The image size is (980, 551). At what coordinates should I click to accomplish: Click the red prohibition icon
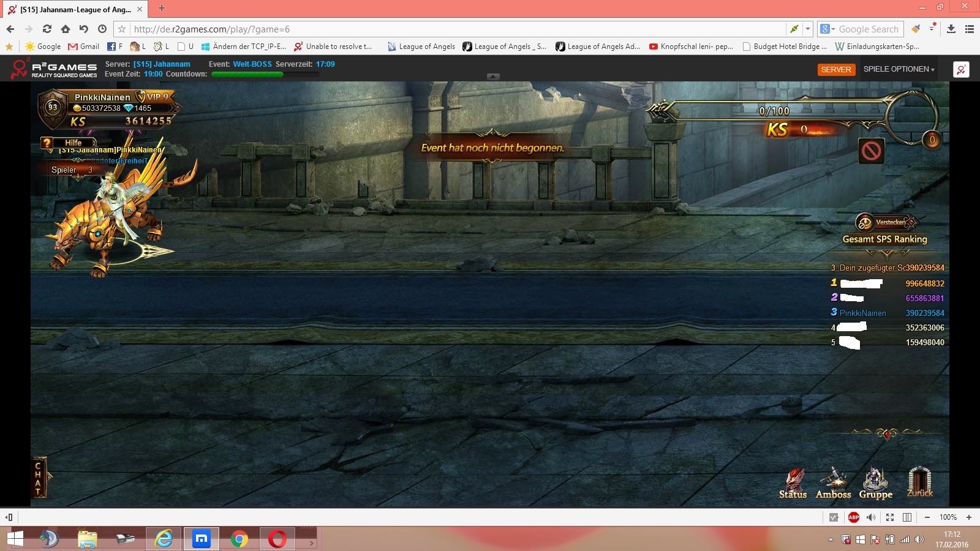click(x=871, y=151)
